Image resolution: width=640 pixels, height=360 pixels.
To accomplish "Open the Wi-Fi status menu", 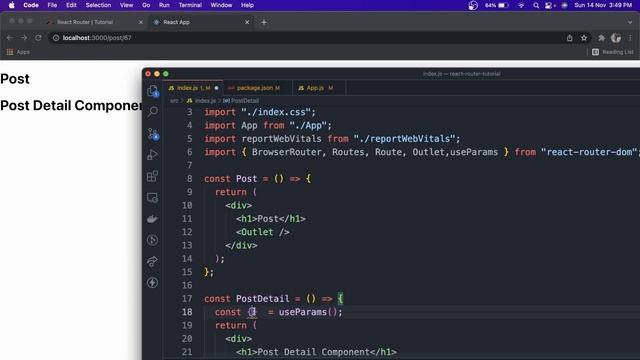I will (x=521, y=5).
